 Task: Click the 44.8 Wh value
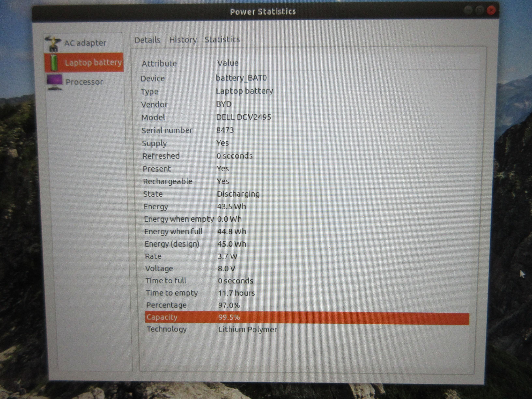point(232,232)
